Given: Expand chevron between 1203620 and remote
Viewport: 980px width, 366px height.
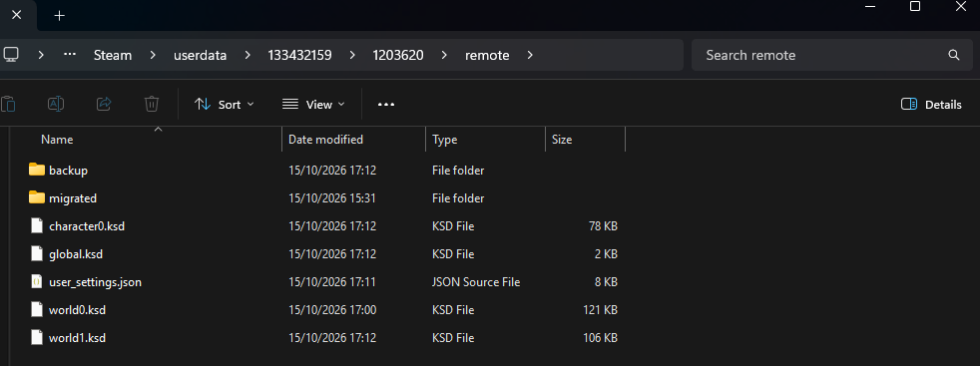Looking at the screenshot, I should (444, 55).
